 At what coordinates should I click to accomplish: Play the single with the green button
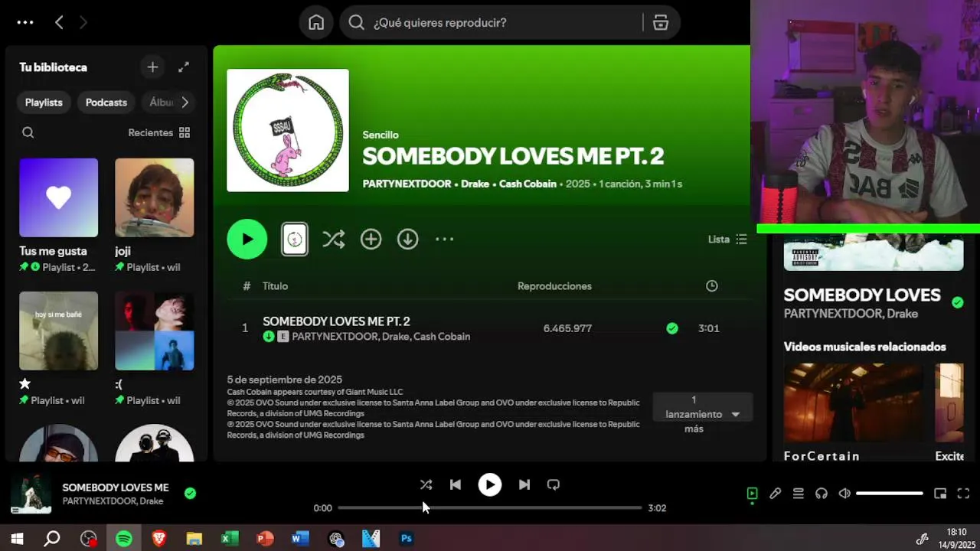pyautogui.click(x=247, y=240)
